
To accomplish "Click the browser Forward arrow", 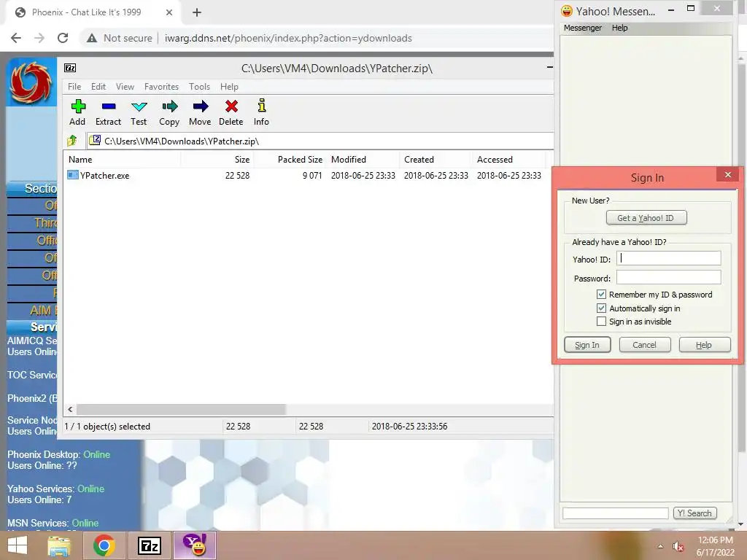I will coord(39,38).
